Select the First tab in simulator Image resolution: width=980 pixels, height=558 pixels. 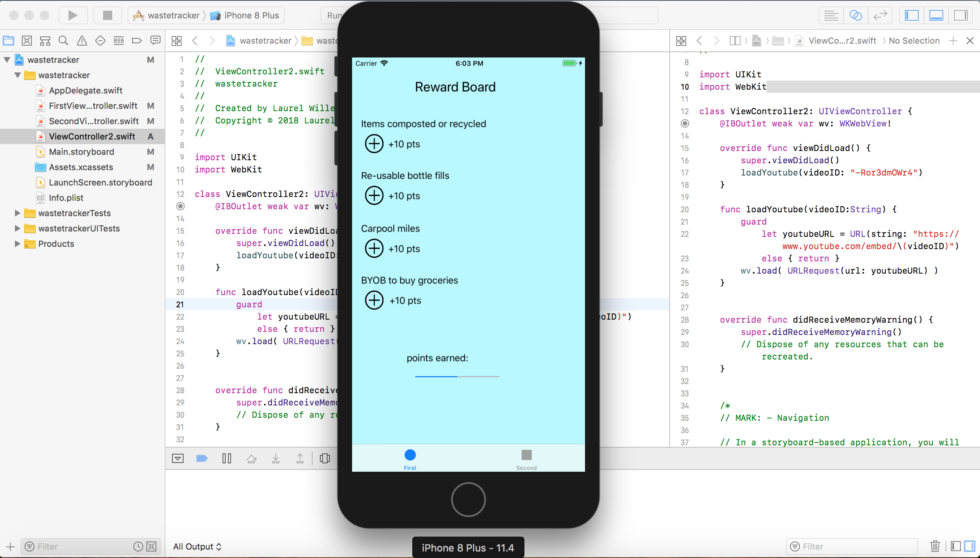coord(410,459)
